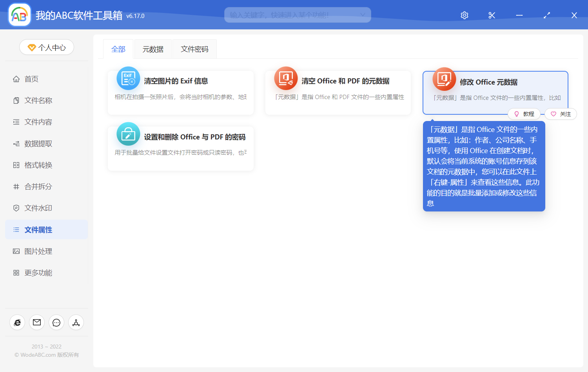
Task: Click the 清空 Office 和 PDF 的元数据 tool icon
Action: tap(286, 78)
